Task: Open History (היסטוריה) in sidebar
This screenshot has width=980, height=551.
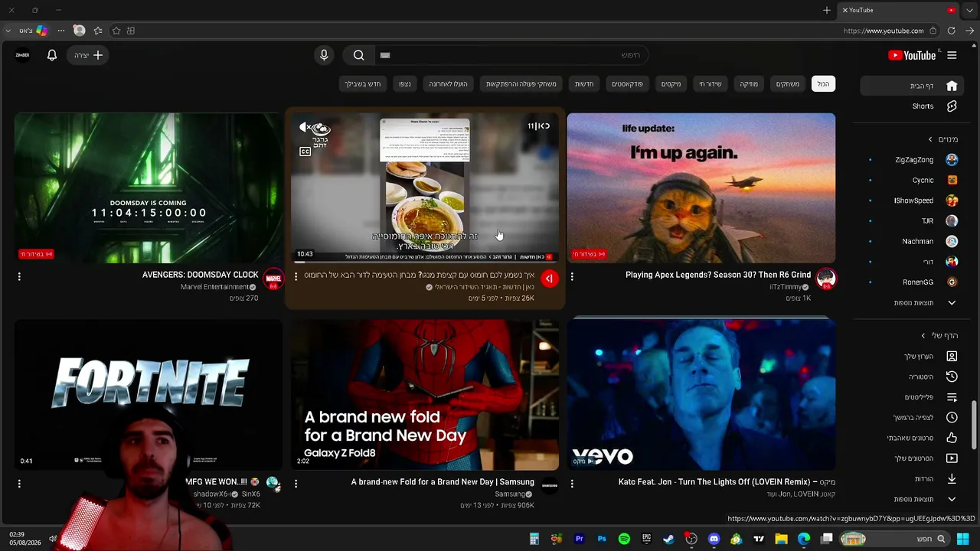Action: pos(913,377)
